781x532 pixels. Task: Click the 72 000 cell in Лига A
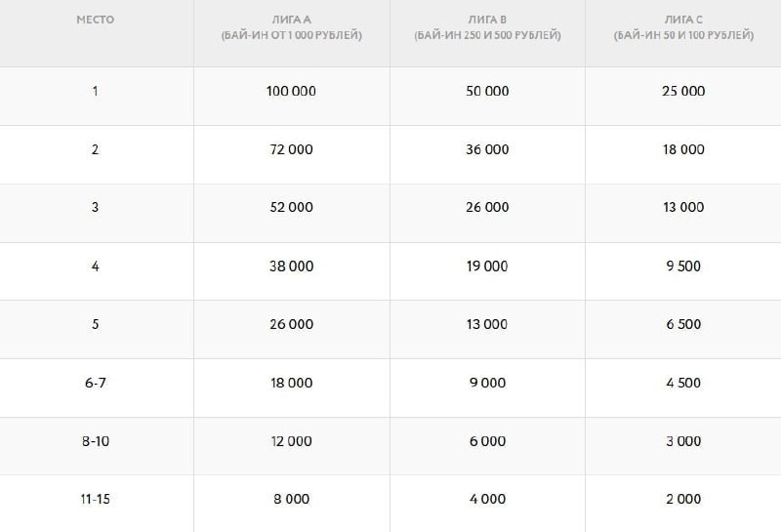tap(291, 149)
